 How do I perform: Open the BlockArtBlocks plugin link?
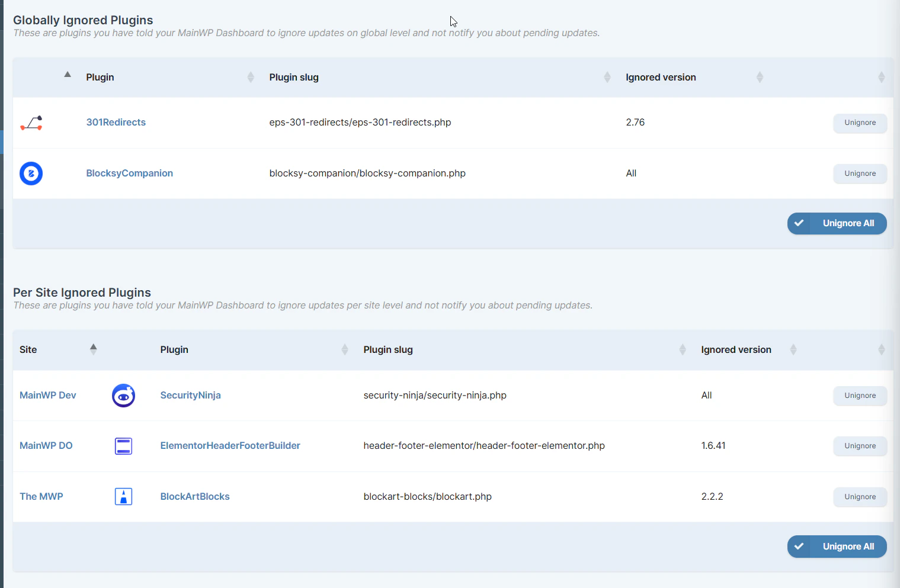coord(195,496)
